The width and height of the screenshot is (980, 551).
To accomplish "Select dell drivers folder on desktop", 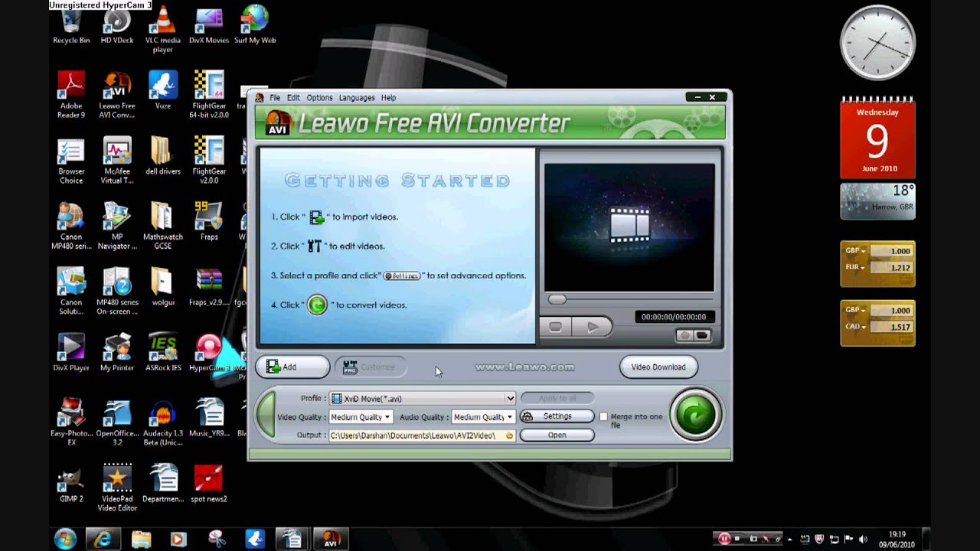I will pos(163,156).
